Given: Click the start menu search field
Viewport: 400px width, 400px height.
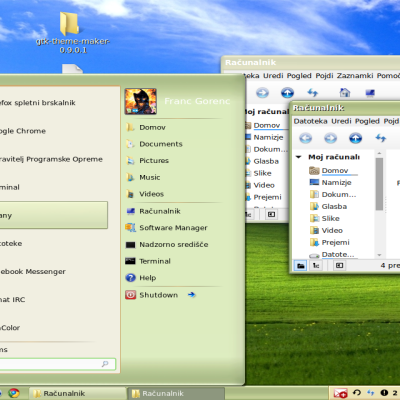Looking at the screenshot, I should [x=57, y=364].
